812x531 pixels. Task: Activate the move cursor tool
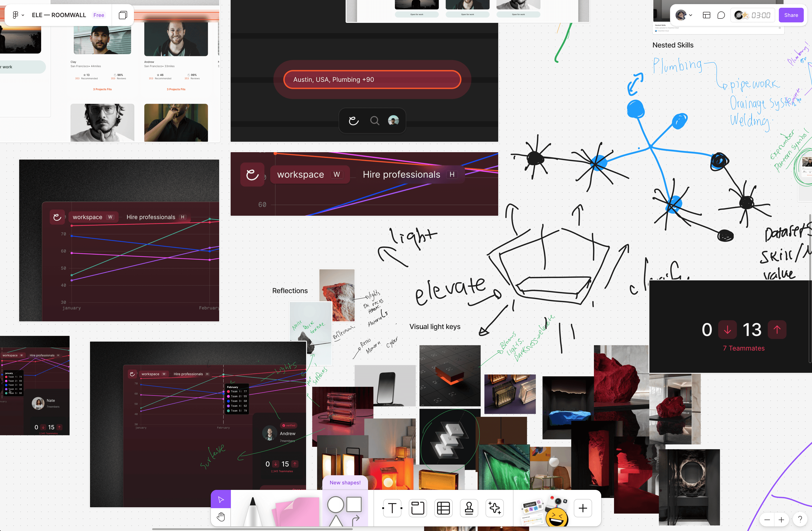[x=221, y=500]
